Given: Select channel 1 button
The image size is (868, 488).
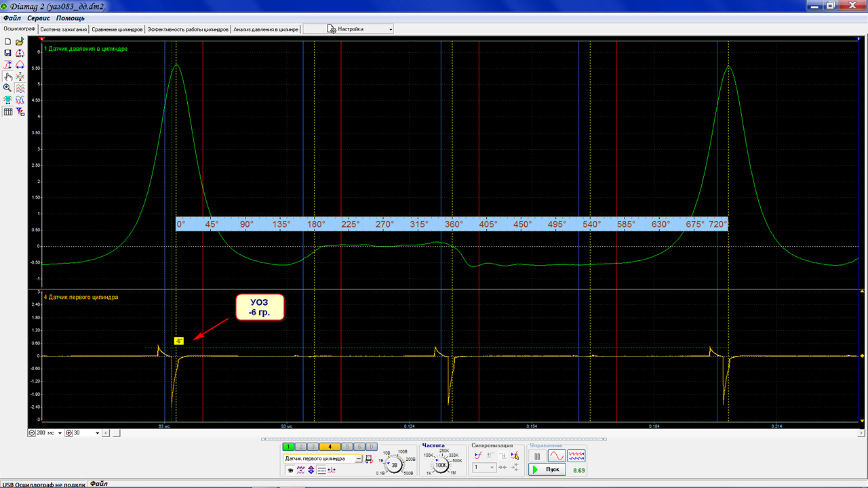Looking at the screenshot, I should tap(288, 447).
